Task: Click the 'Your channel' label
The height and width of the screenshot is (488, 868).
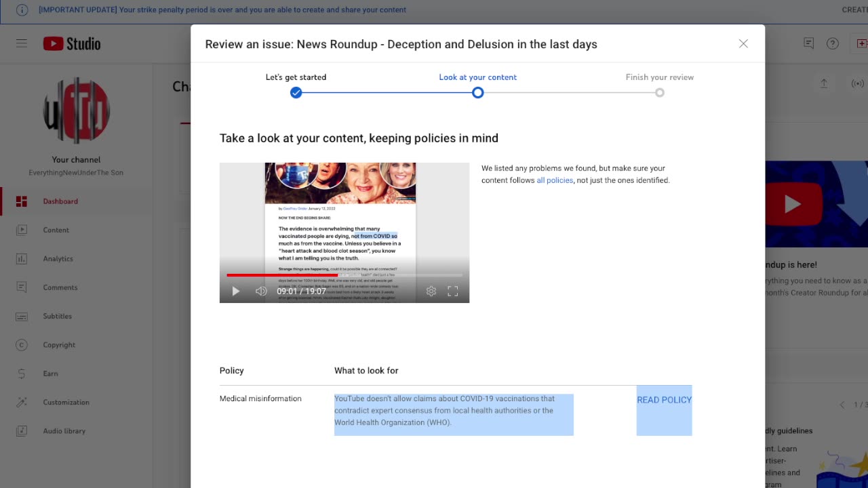Action: [76, 160]
